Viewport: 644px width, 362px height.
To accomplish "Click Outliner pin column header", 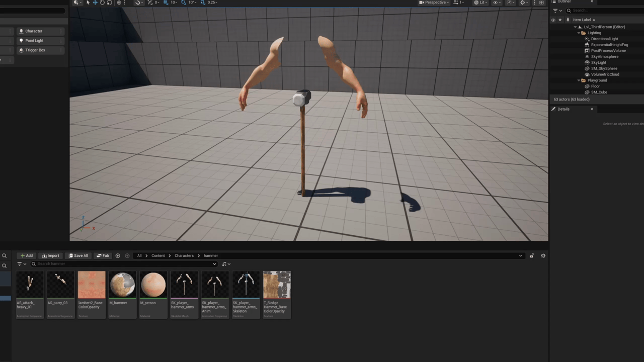I will coord(568,20).
